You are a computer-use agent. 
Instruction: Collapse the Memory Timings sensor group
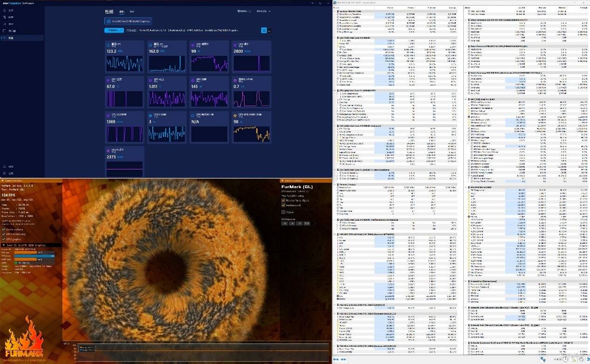click(x=336, y=184)
